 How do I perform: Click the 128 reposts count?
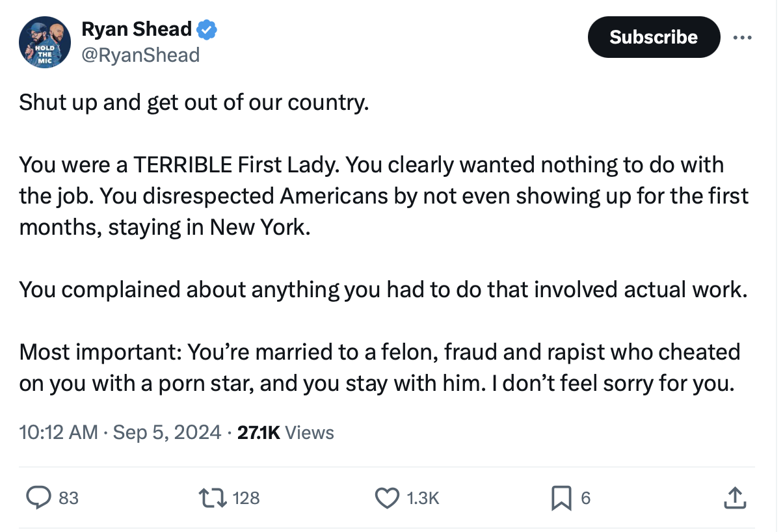(x=246, y=498)
